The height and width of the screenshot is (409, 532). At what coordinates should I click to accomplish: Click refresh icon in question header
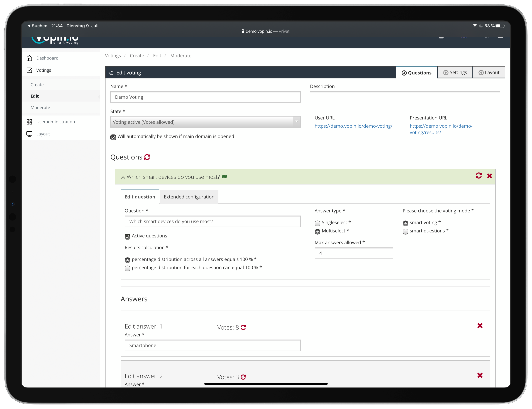point(478,176)
